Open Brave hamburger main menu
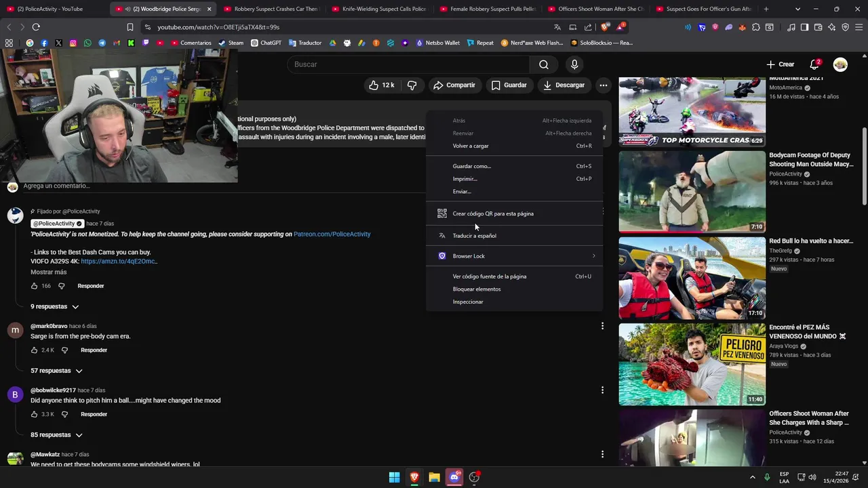This screenshot has height=488, width=868. [x=859, y=27]
